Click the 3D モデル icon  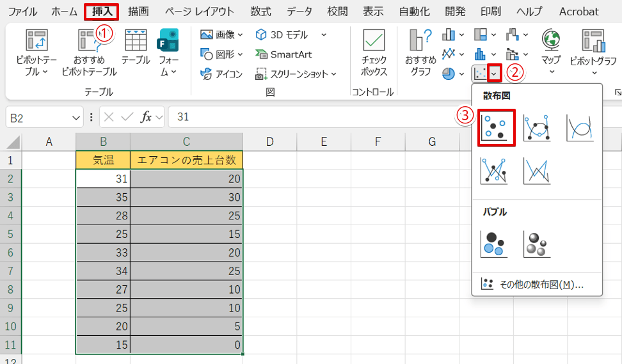point(260,35)
